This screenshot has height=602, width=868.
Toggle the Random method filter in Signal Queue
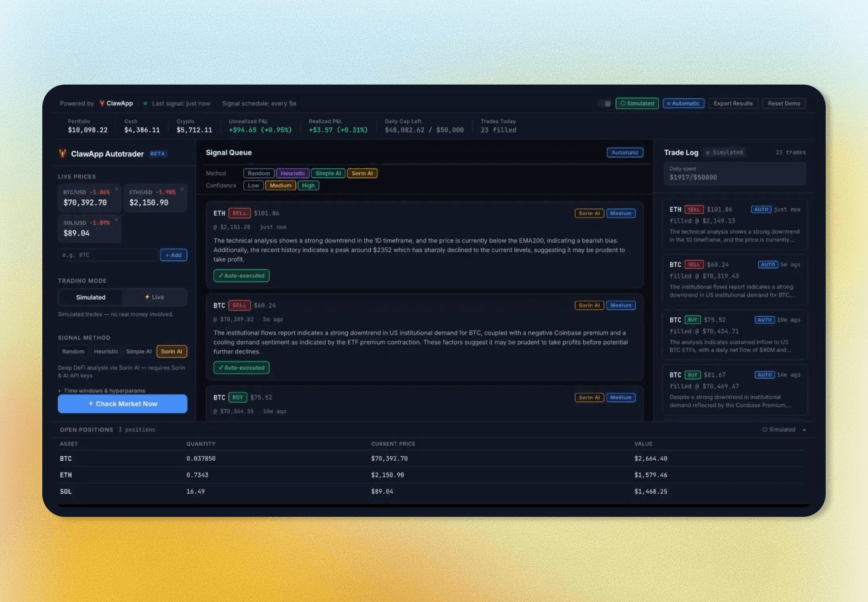[259, 174]
